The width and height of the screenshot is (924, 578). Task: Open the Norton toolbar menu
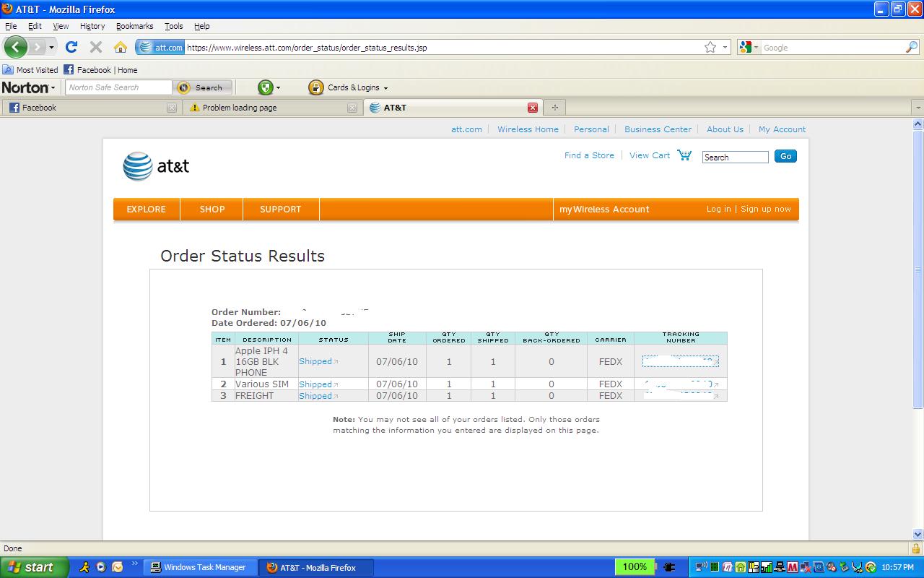tap(28, 87)
